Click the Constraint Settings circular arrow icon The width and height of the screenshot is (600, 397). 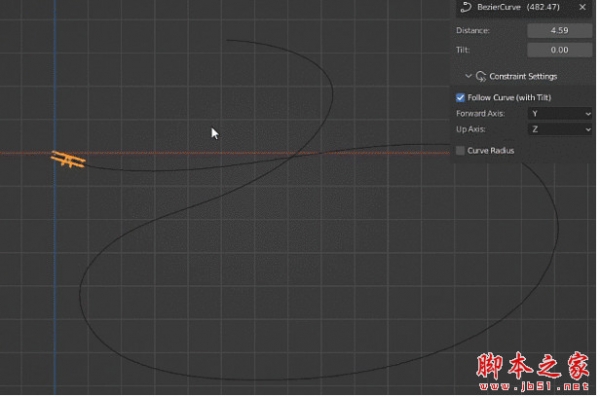481,76
